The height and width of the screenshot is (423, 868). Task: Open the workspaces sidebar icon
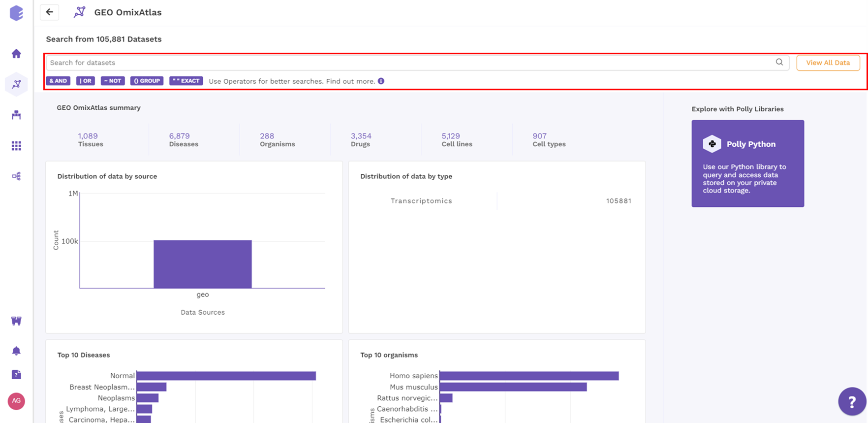pos(16,115)
